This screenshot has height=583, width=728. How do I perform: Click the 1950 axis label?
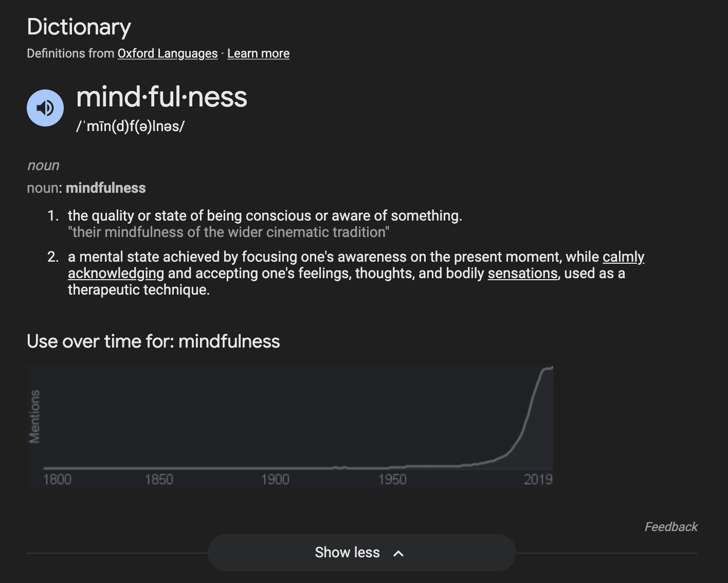tap(392, 480)
